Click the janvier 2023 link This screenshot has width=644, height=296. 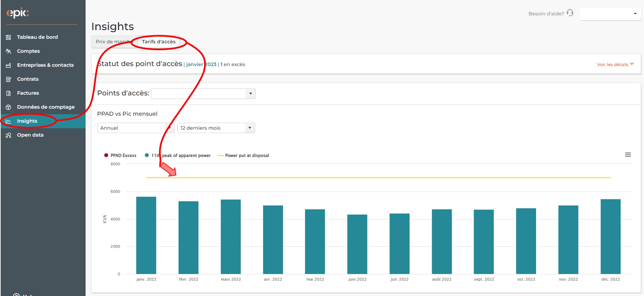(x=201, y=64)
